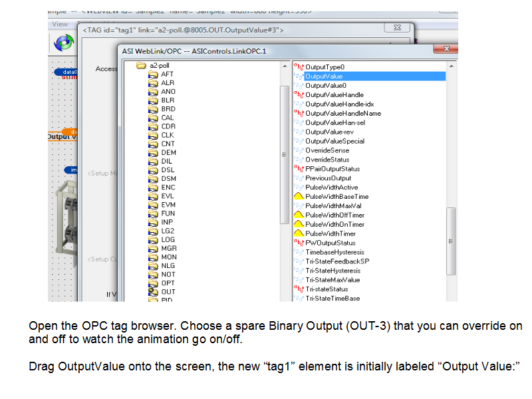Click the folder tree scroll-up arrow

coord(285,66)
